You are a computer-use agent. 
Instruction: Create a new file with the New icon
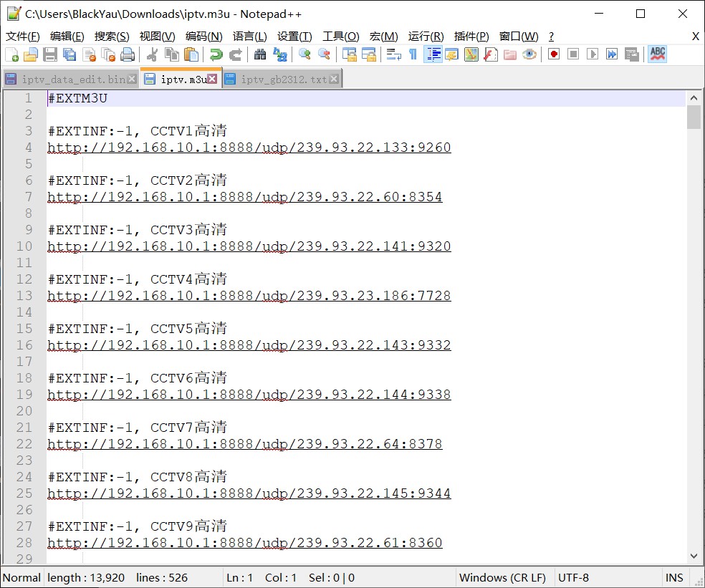(11, 54)
